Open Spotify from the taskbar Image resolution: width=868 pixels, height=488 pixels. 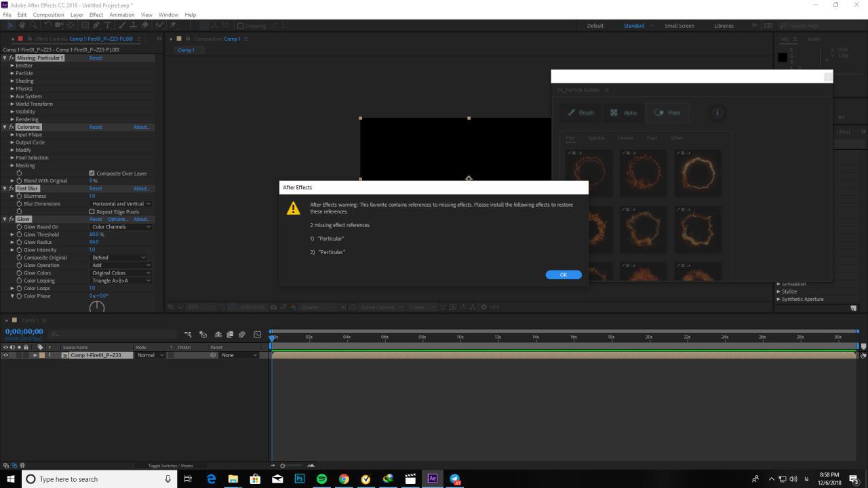[x=321, y=479]
